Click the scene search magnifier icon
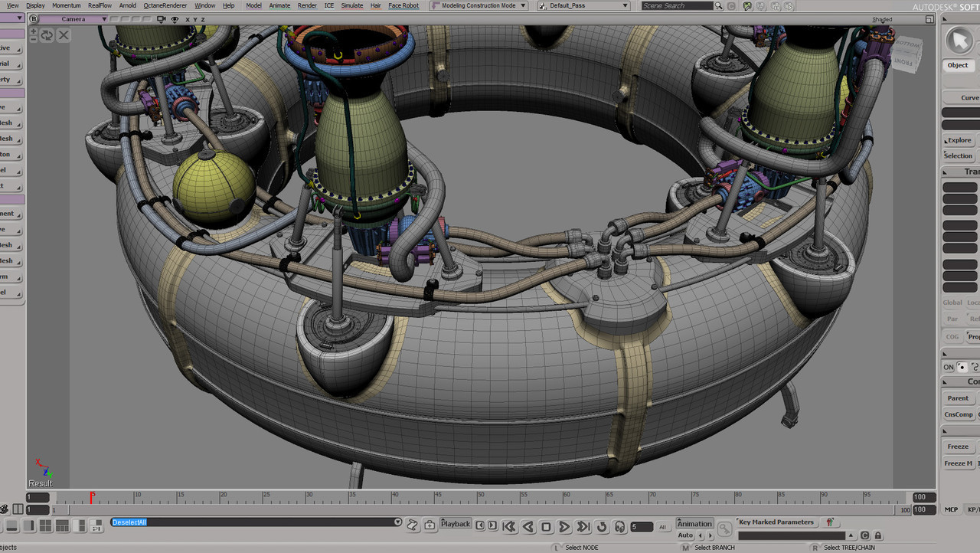Screen dimensions: 980x553 719,6
